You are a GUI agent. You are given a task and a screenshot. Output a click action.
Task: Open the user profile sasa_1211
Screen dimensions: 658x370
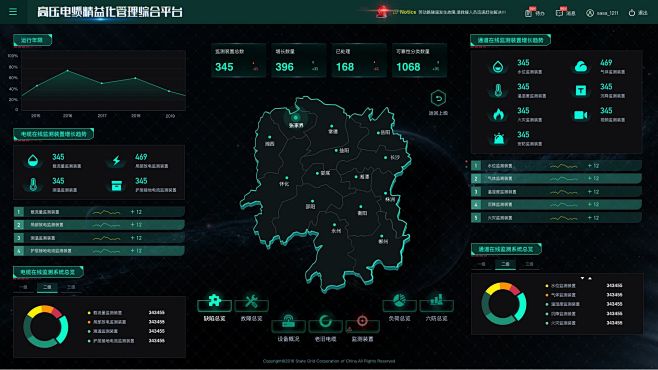(602, 13)
